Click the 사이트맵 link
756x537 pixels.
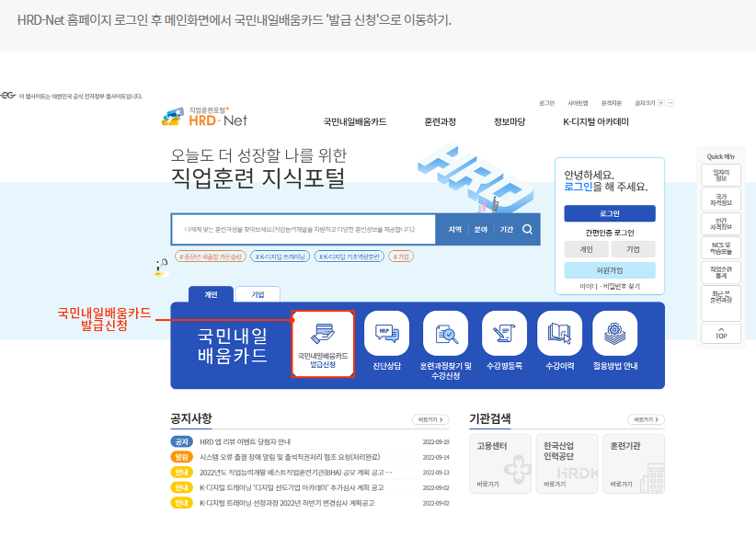click(x=578, y=103)
